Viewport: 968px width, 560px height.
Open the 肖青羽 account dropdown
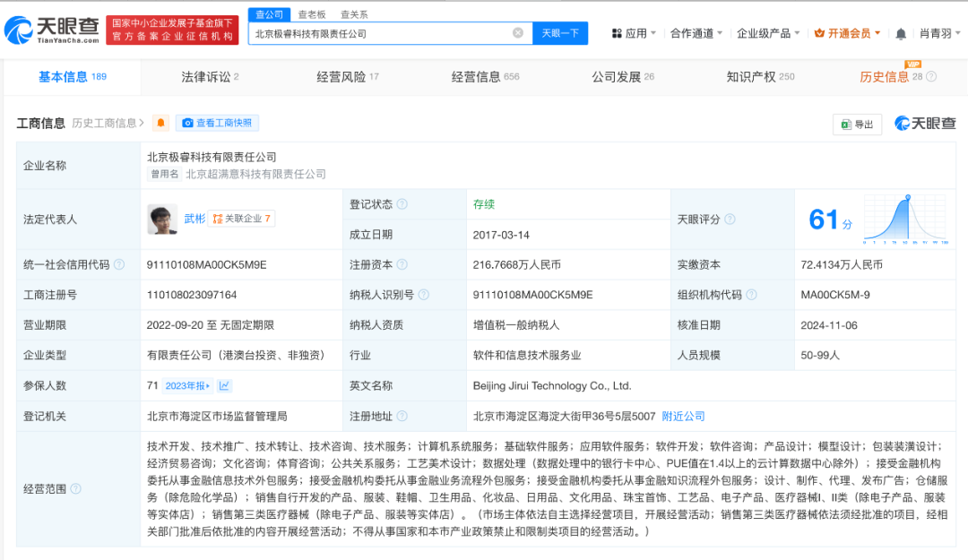click(939, 33)
